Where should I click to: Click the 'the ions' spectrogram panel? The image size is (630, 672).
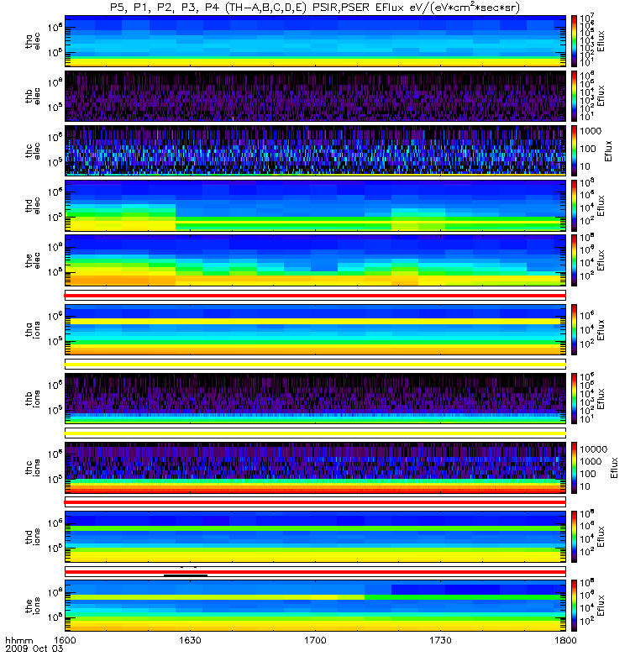316,606
